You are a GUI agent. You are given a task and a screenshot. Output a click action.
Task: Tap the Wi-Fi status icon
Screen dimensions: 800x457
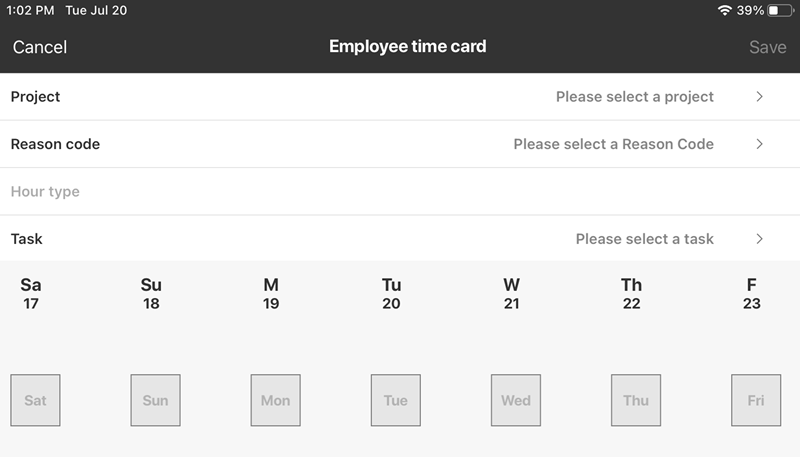pos(724,10)
